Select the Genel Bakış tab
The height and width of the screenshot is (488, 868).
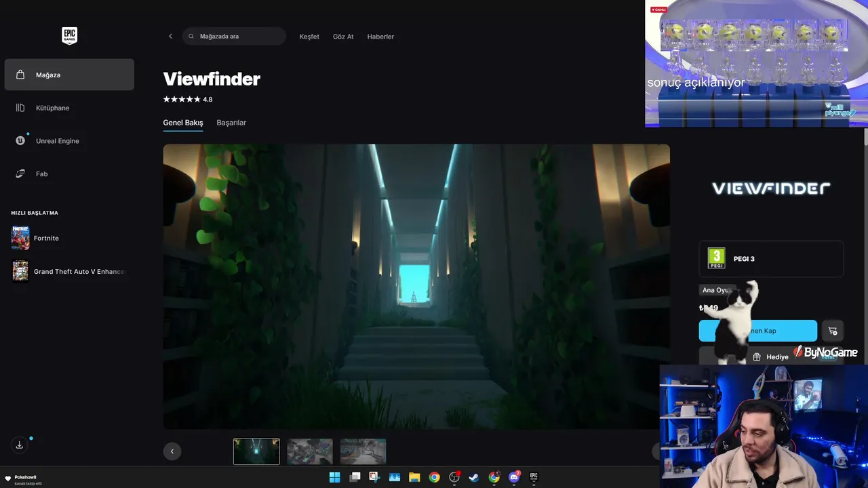click(183, 123)
